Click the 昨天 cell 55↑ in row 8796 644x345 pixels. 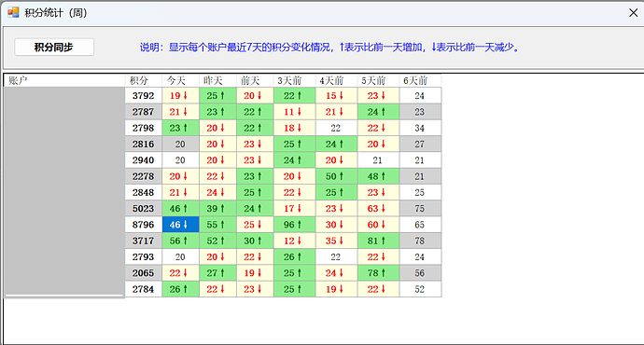[x=217, y=225]
